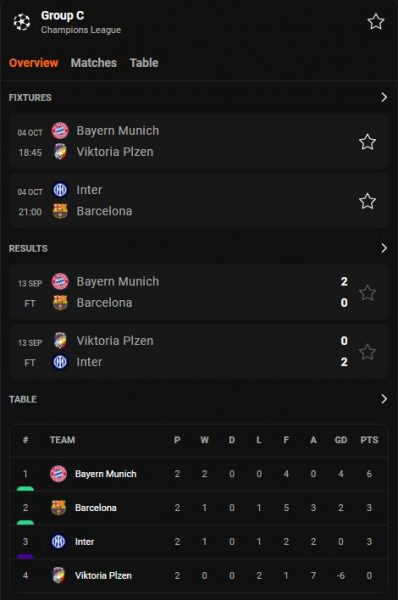
Task: Toggle star for Inter vs Barcelona fixture
Action: 367,201
